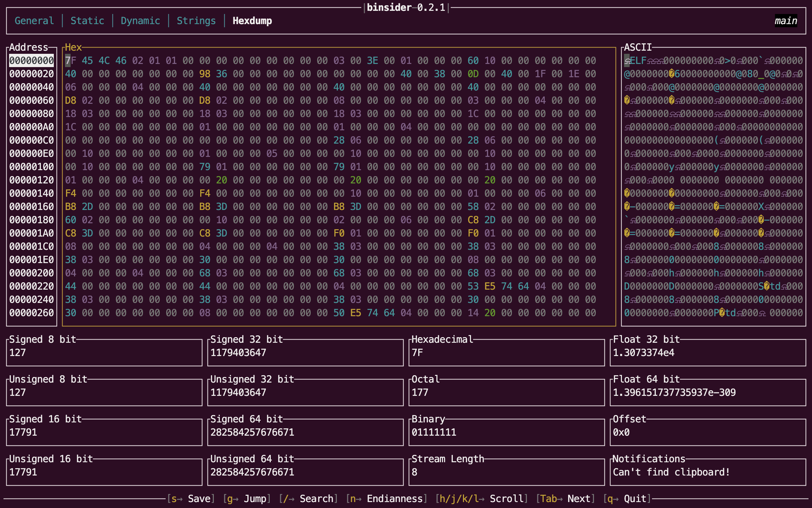Open the Static tab
812x508 pixels.
(x=87, y=21)
